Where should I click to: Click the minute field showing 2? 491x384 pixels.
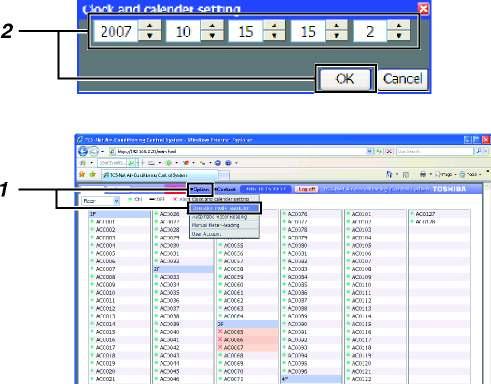(370, 31)
